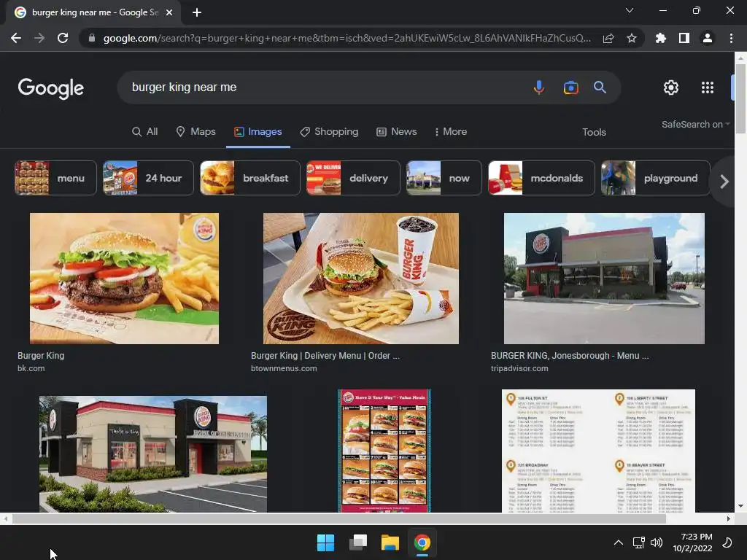Open the btownmenus.com burger meal image
747x560 pixels.
click(x=361, y=279)
